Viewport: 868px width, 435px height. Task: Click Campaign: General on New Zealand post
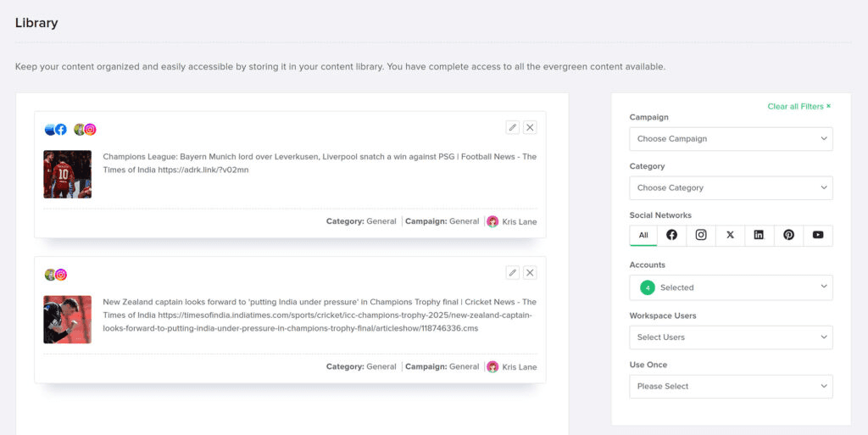click(x=442, y=366)
